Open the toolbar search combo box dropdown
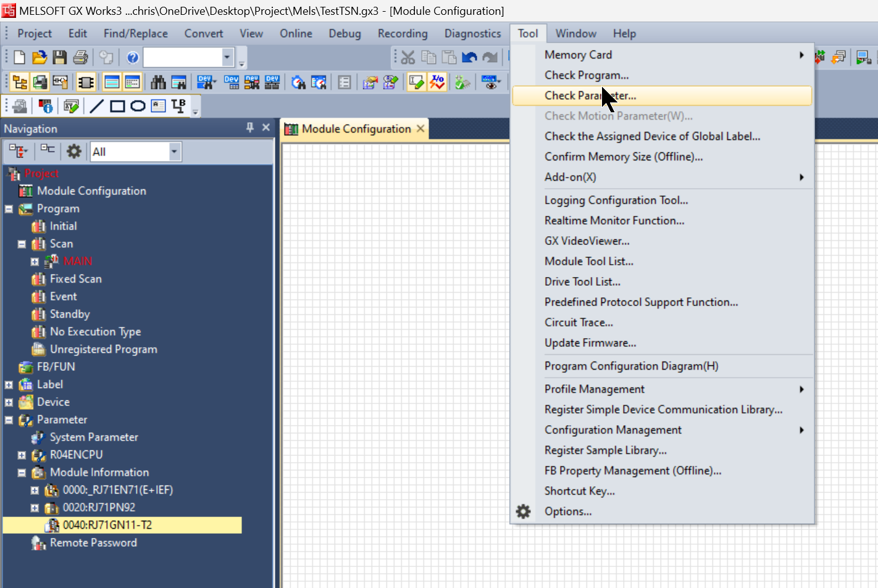 [x=227, y=57]
